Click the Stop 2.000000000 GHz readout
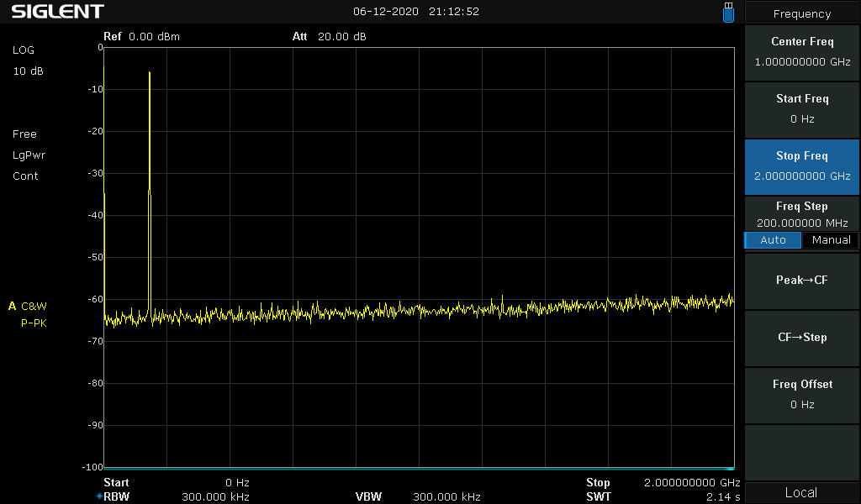The image size is (861, 504). click(x=663, y=483)
